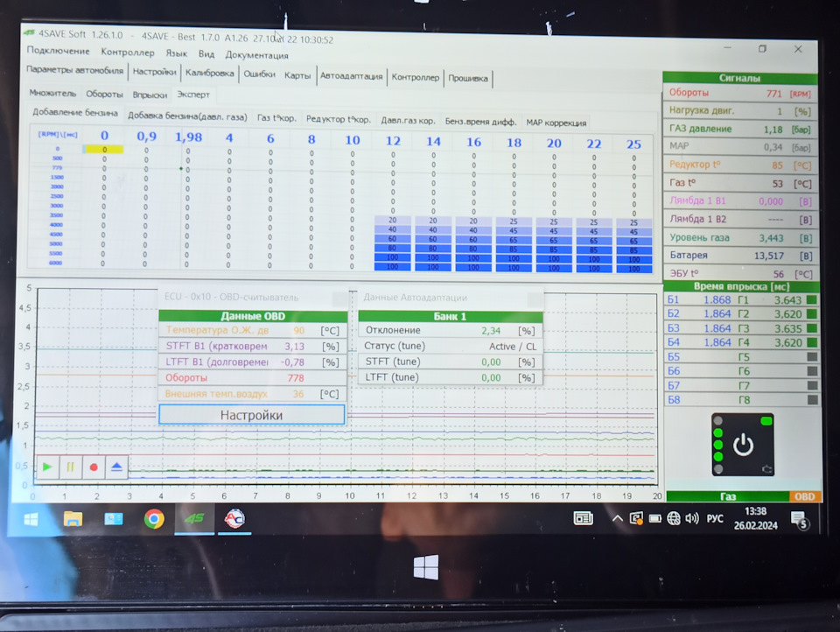Click the STFT B1 row in OBD data
This screenshot has height=632, width=840.
pos(252,347)
